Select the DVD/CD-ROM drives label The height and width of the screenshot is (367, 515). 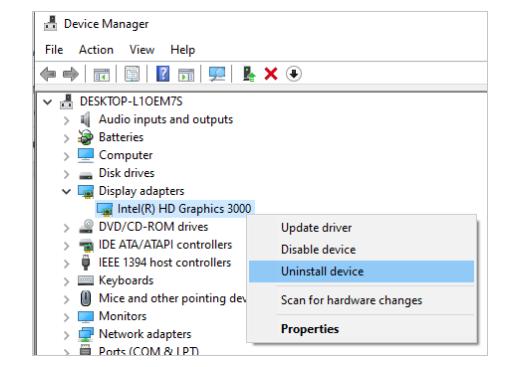pos(153,227)
